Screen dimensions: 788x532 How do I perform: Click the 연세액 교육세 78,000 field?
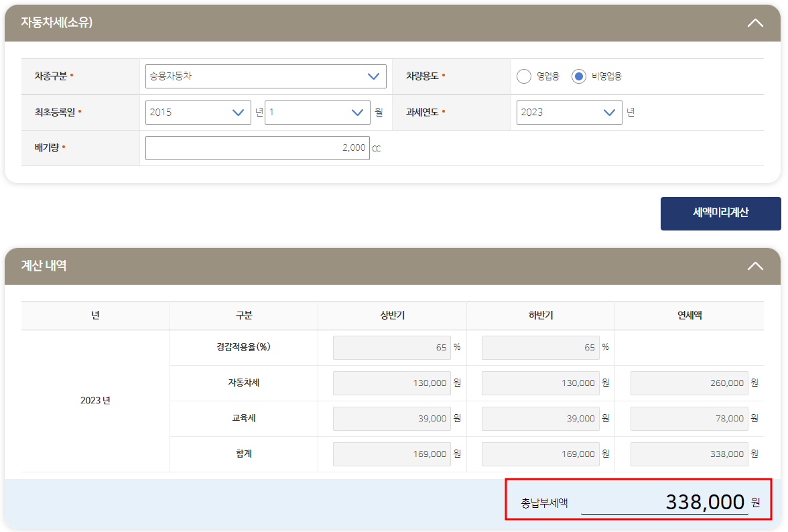pyautogui.click(x=689, y=418)
